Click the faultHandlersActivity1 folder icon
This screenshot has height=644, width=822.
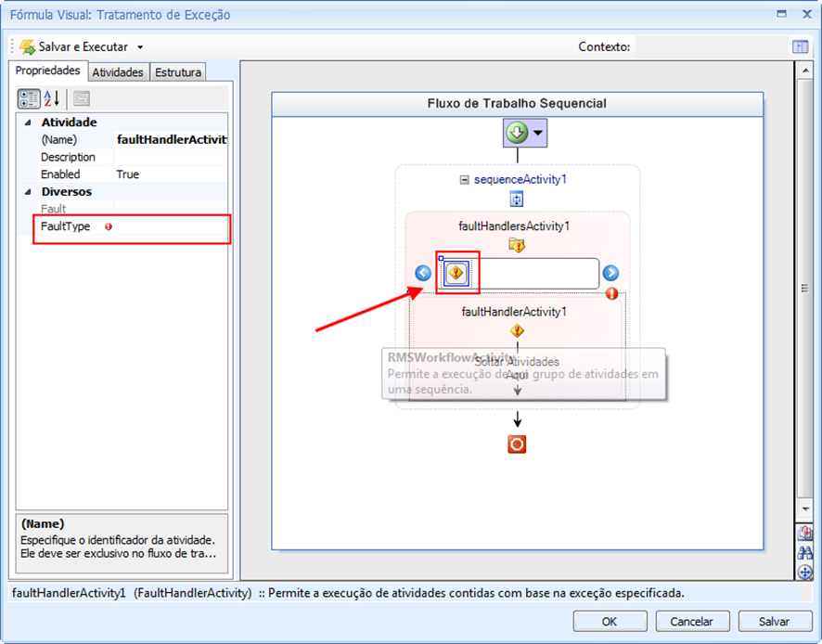[x=517, y=245]
